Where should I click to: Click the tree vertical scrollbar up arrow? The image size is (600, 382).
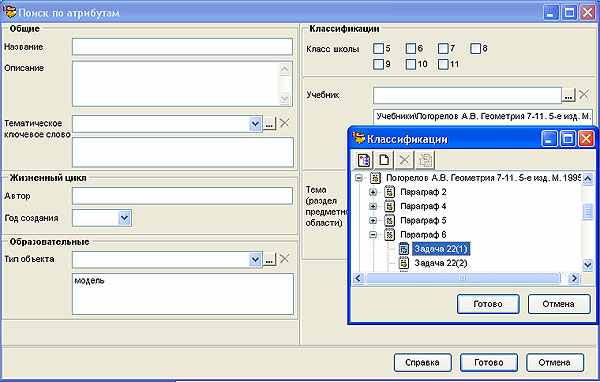587,179
